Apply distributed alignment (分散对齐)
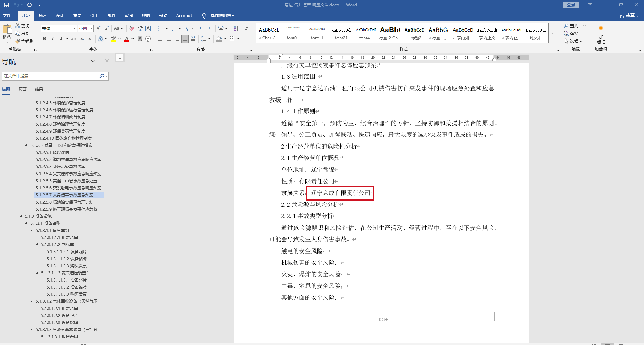644x345 pixels. click(193, 39)
